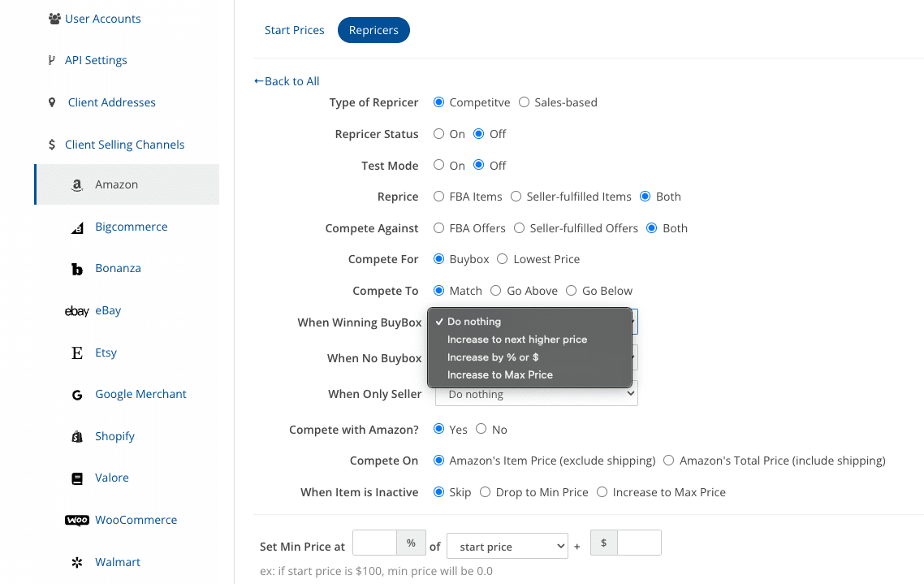Viewport: 924px width, 584px height.
Task: Compete on Amazon's Item Price
Action: [x=438, y=461]
